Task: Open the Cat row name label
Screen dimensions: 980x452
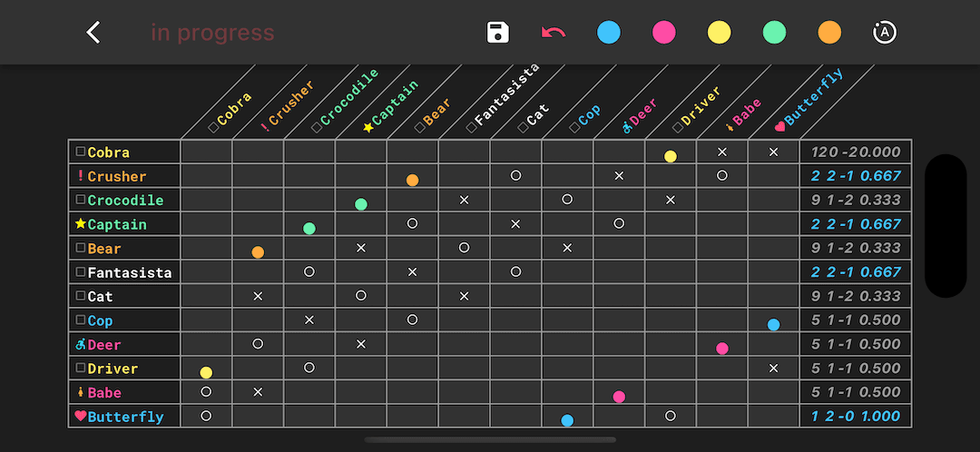Action: [x=100, y=296]
